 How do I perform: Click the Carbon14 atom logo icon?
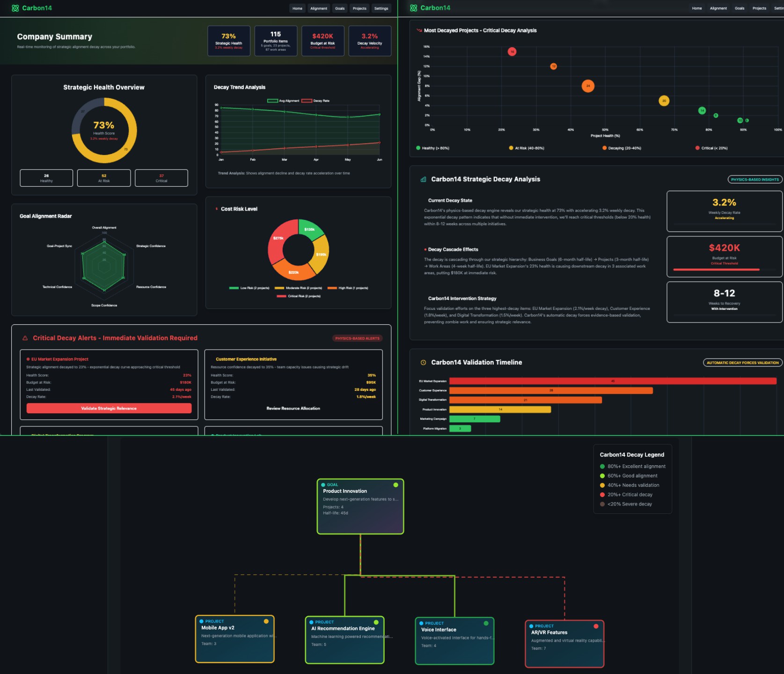(16, 8)
